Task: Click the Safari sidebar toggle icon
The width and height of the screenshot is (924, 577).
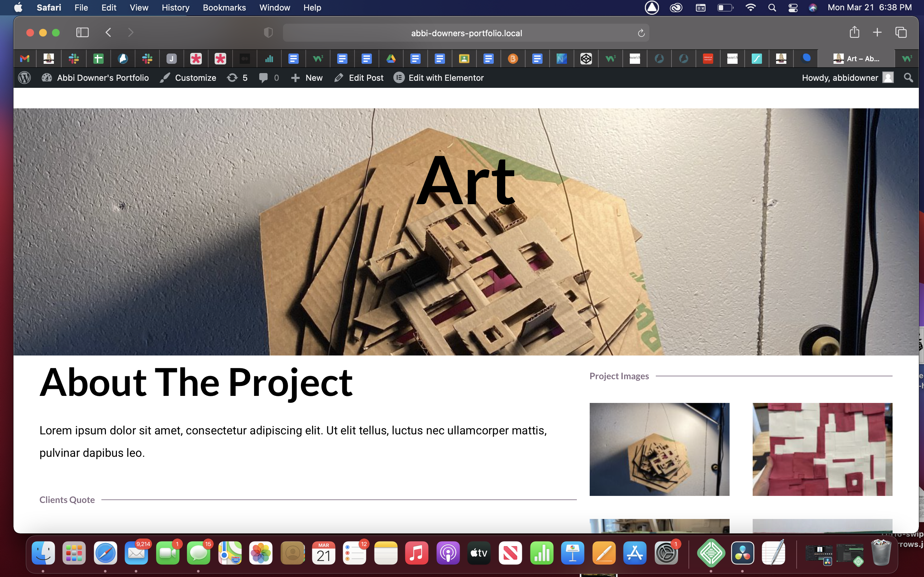Action: pos(82,32)
